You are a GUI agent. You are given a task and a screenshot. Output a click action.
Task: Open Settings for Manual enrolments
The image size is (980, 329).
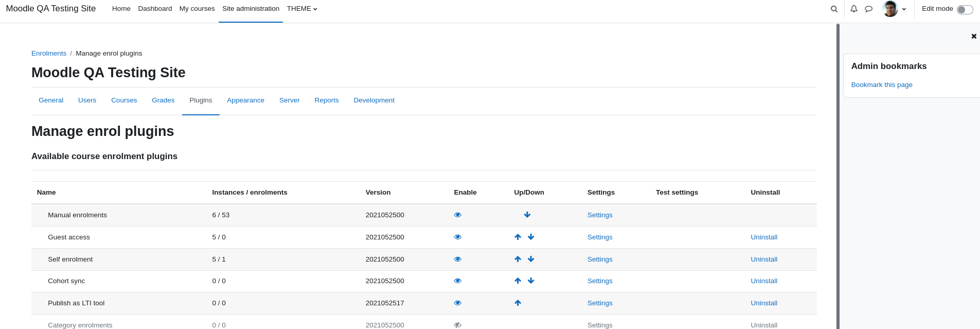pos(600,215)
